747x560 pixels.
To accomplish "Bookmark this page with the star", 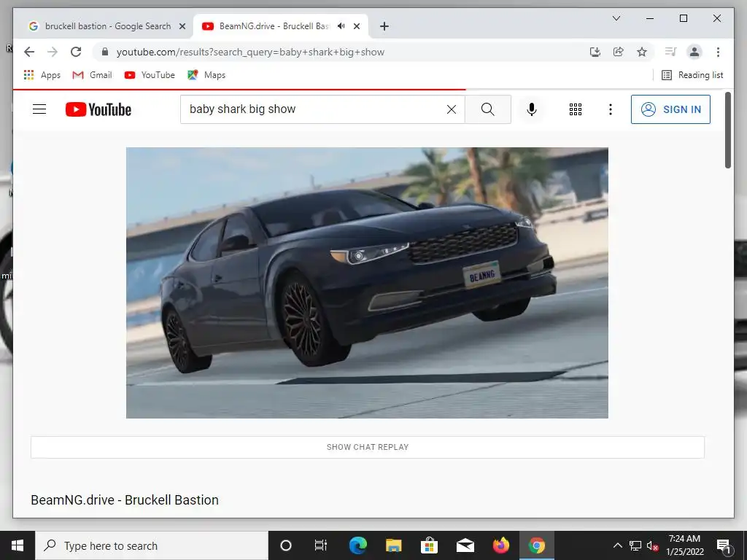I will 642,52.
